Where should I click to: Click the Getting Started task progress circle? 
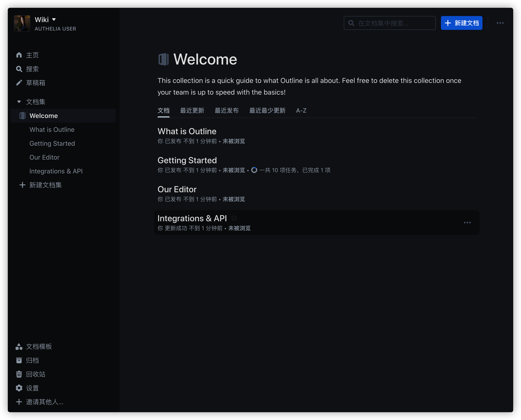[x=254, y=170]
